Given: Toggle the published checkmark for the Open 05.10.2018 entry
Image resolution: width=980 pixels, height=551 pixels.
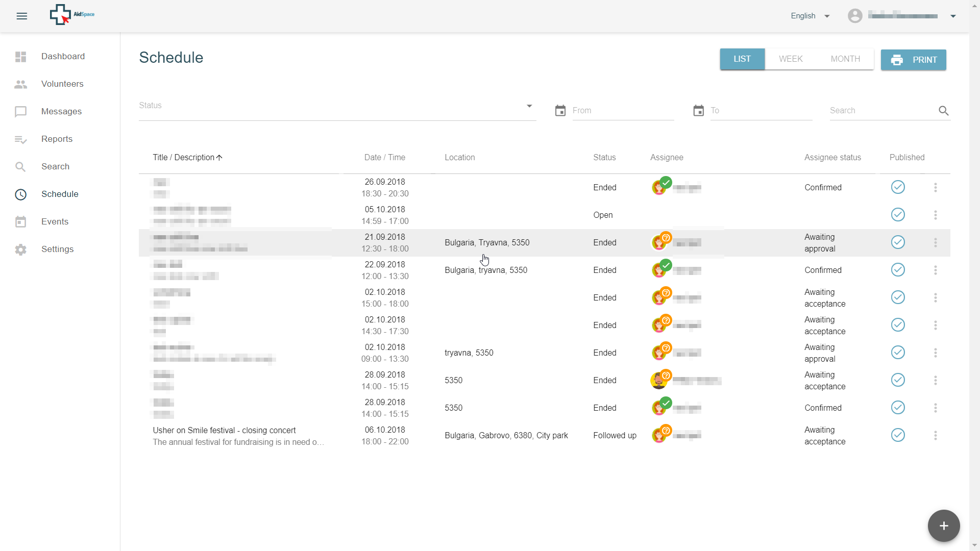Looking at the screenshot, I should [898, 215].
